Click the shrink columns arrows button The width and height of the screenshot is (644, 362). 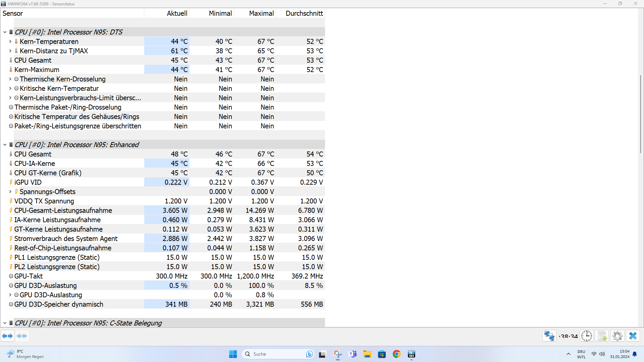[x=22, y=336]
